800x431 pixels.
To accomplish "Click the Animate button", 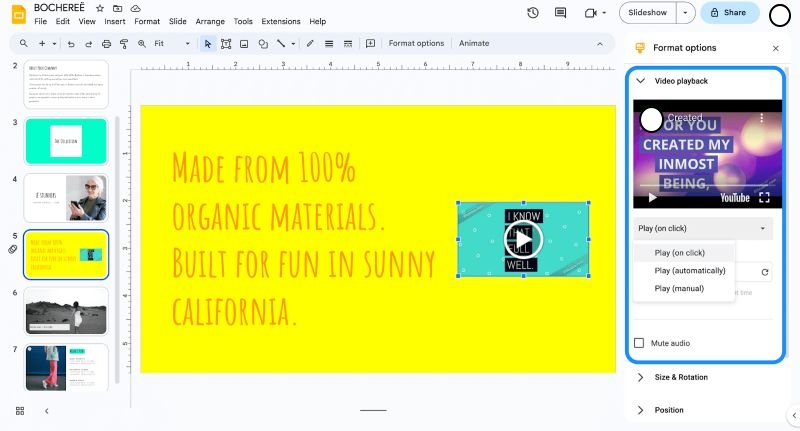I will point(474,43).
